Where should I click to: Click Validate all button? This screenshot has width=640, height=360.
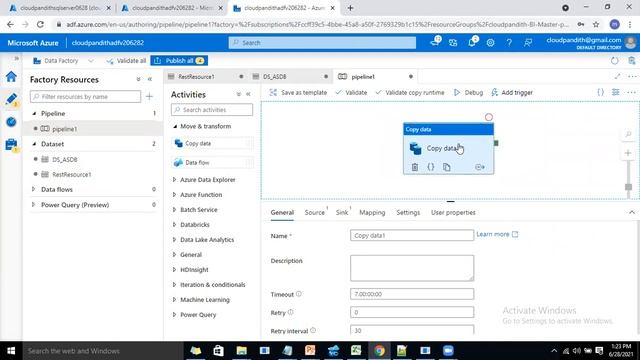[126, 61]
